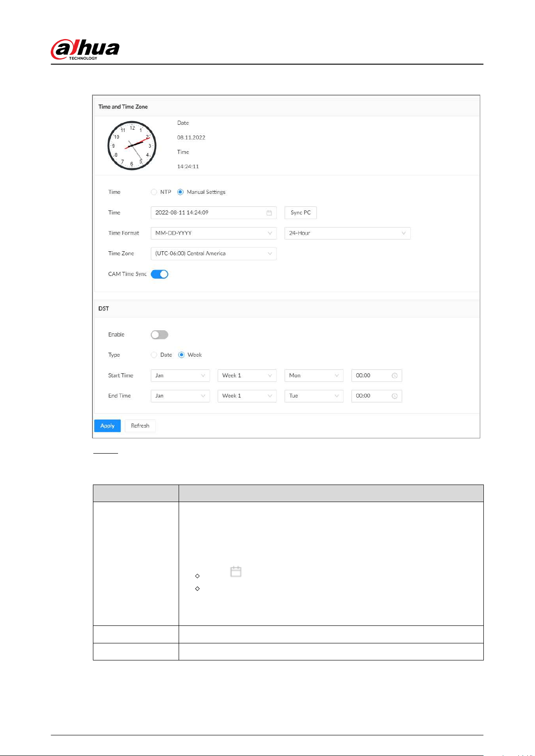Image resolution: width=535 pixels, height=756 pixels.
Task: Select Manual Settings radio button
Action: click(x=180, y=192)
